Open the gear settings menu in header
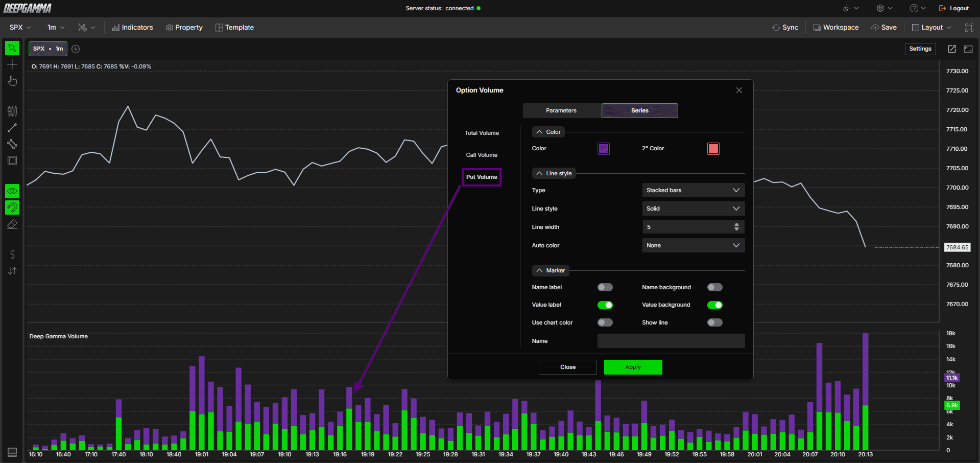This screenshot has width=980, height=463. coord(885,8)
